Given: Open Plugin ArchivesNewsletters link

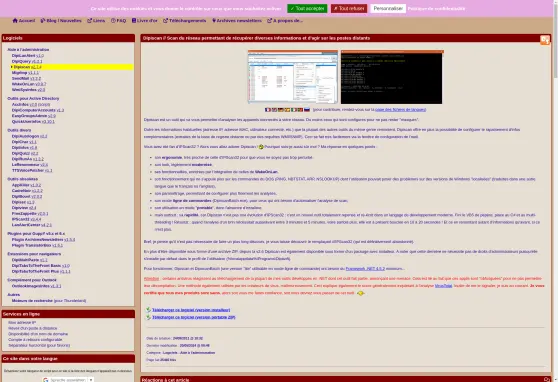Looking at the screenshot, I should (x=43, y=240).
